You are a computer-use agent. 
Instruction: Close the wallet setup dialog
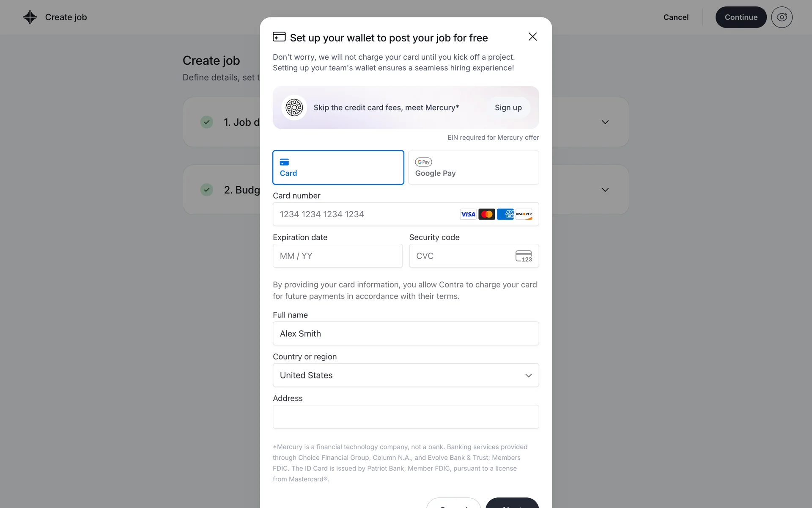[x=532, y=37]
